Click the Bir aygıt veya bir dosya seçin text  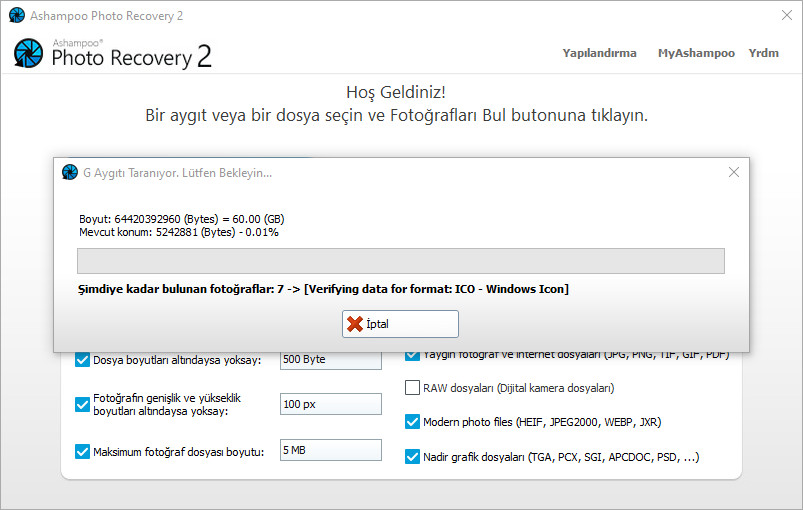(396, 115)
